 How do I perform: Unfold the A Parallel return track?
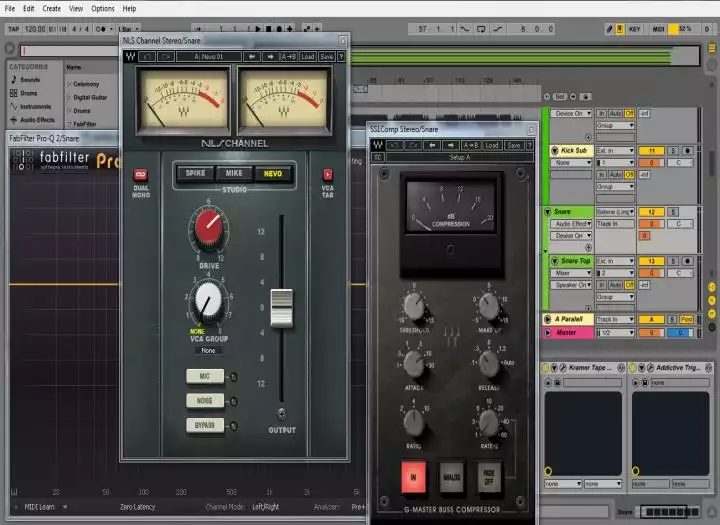click(547, 319)
